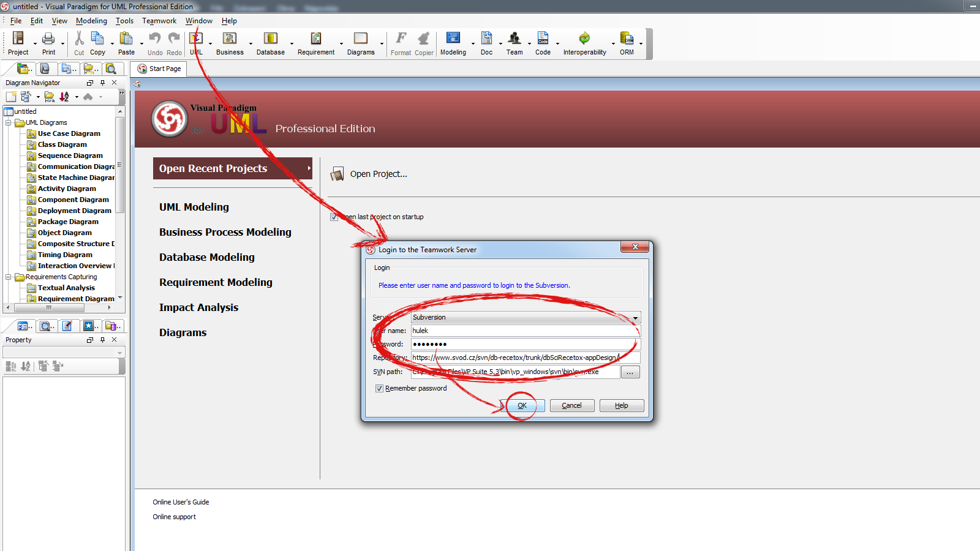Click sort A-Z icon in Diagram Navigator
This screenshot has width=980, height=551.
coord(64,97)
